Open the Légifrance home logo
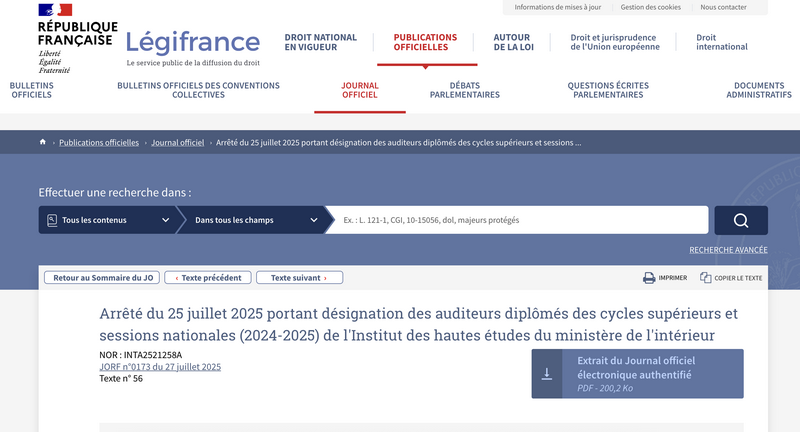 (192, 42)
